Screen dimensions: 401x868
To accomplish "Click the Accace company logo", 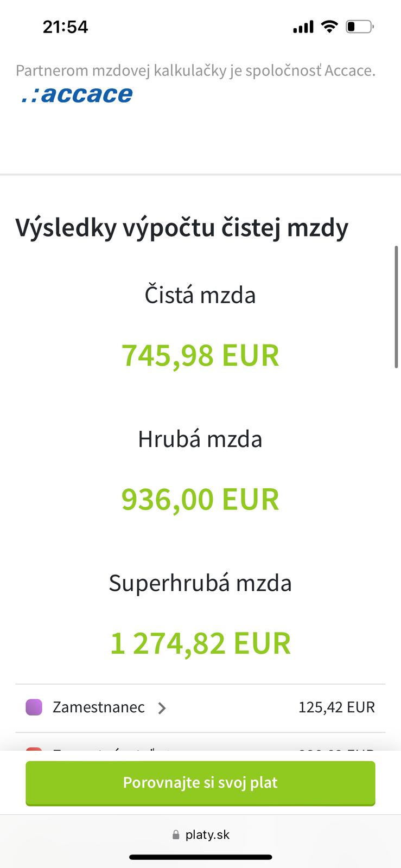I will (x=77, y=94).
